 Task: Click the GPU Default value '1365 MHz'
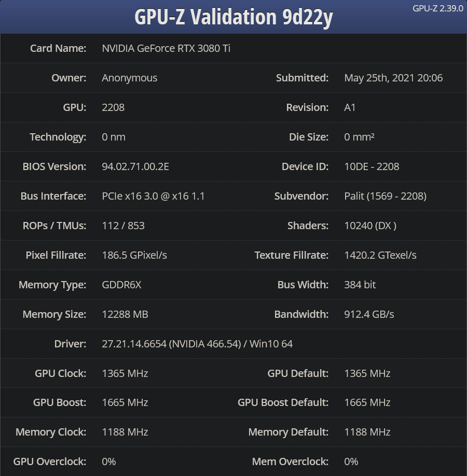(x=367, y=373)
